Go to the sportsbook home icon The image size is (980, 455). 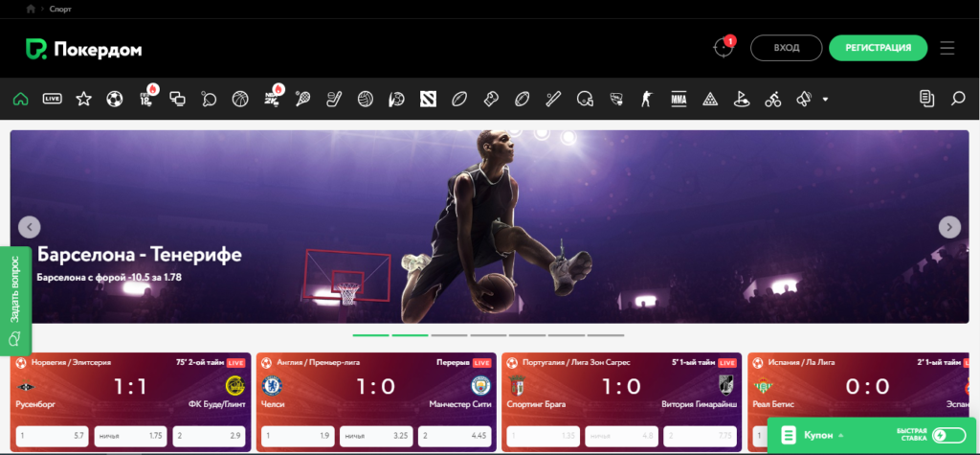pos(21,99)
